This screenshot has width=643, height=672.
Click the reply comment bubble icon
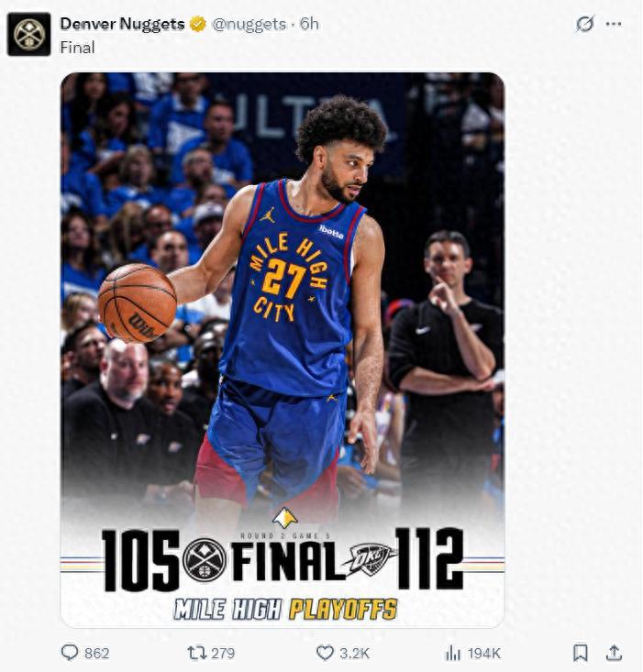point(70,653)
